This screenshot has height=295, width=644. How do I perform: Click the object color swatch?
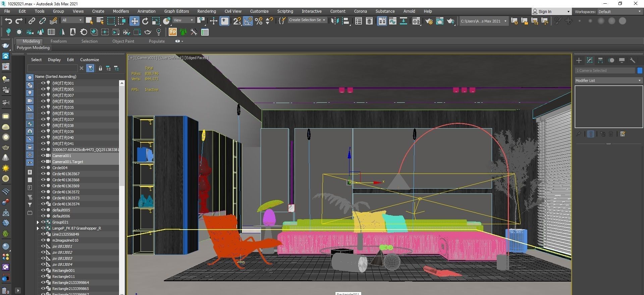coord(640,70)
